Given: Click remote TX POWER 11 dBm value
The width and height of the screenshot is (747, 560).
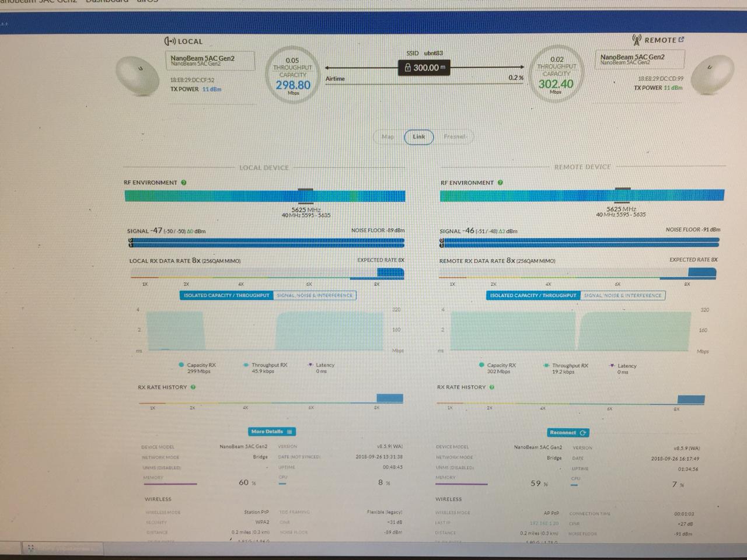Looking at the screenshot, I should point(673,88).
